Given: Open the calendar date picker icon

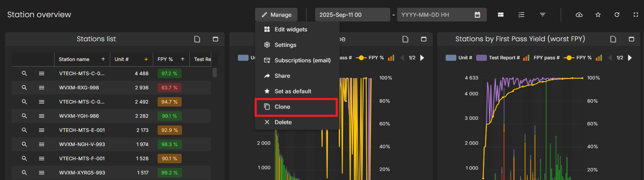Looking at the screenshot, I should (477, 15).
